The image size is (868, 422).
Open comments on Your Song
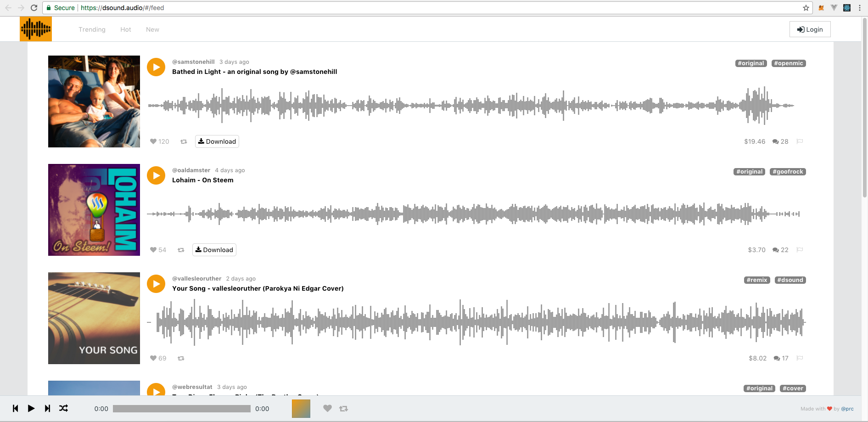pos(781,358)
